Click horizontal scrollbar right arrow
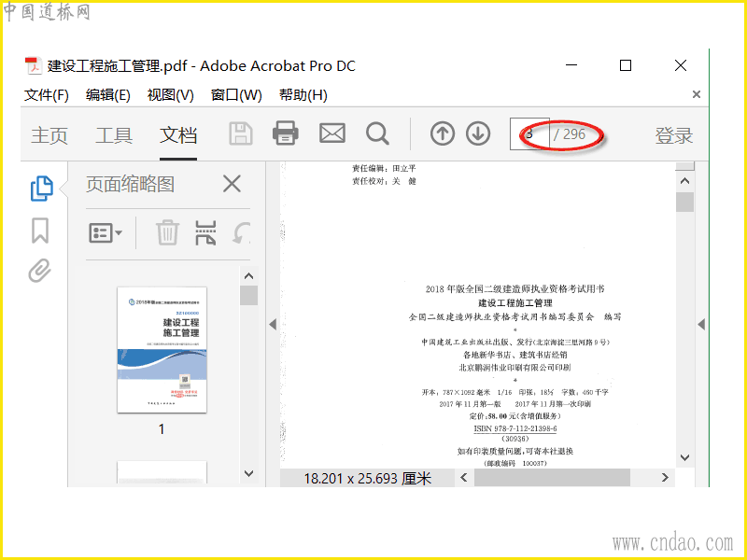 coord(665,477)
